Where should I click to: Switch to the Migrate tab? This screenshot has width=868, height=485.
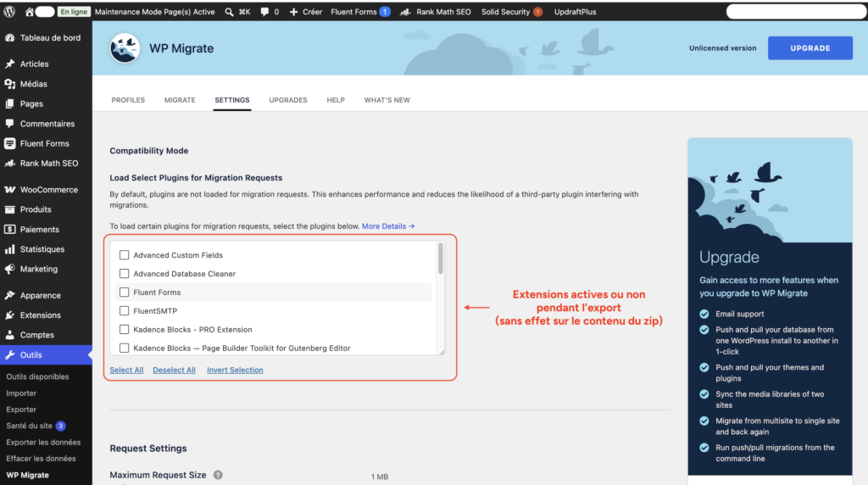[180, 100]
